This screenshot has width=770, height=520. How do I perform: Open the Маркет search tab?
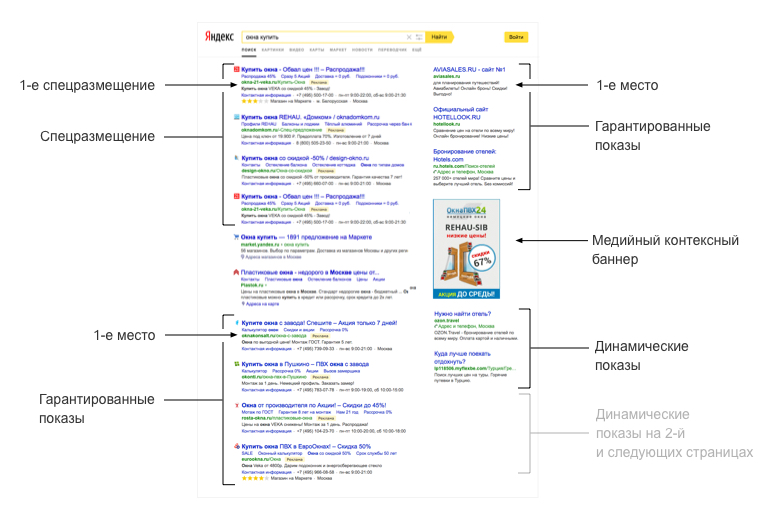tap(338, 49)
